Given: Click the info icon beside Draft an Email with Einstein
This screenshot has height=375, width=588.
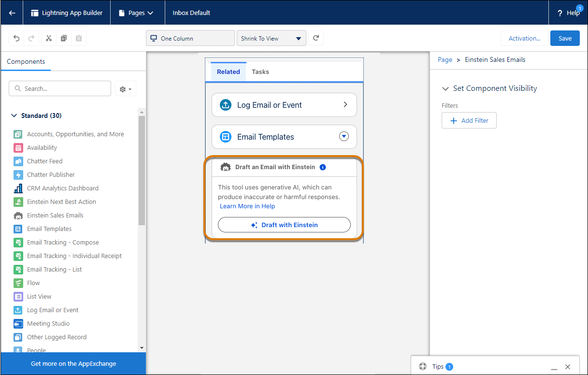Looking at the screenshot, I should (323, 167).
